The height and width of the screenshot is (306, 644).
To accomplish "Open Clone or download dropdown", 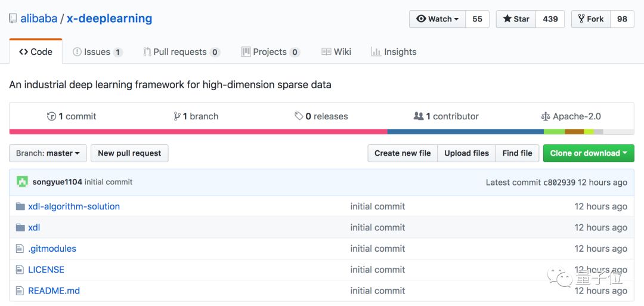I will click(589, 153).
